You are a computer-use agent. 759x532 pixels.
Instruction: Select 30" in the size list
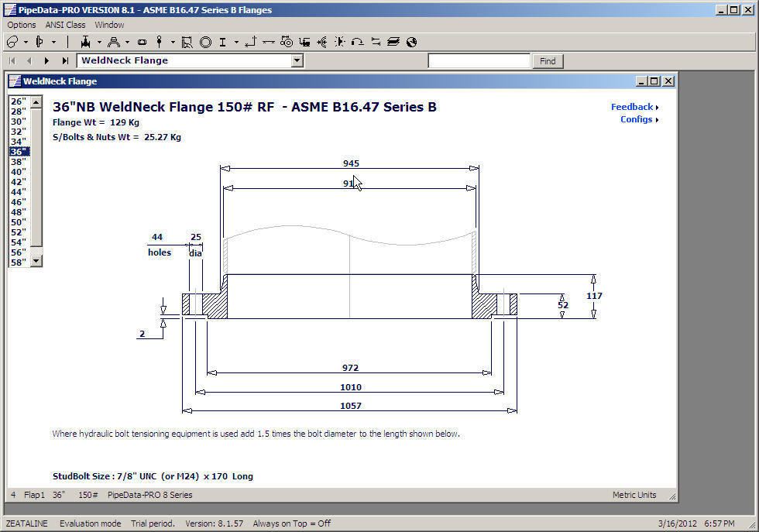tap(19, 122)
